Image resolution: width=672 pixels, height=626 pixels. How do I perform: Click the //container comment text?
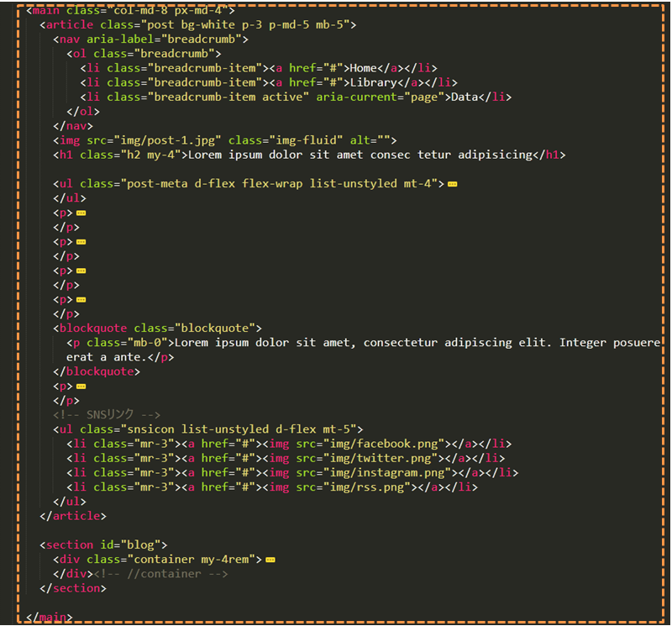[160, 574]
